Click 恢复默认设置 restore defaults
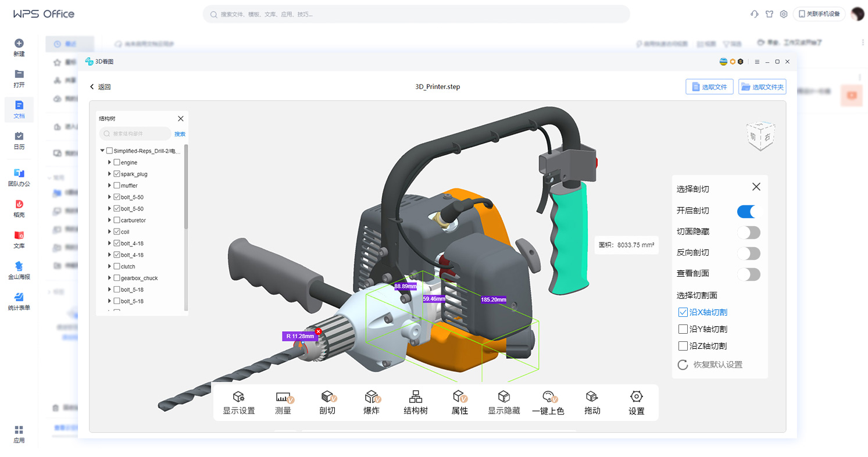The width and height of the screenshot is (868, 457). pos(710,365)
